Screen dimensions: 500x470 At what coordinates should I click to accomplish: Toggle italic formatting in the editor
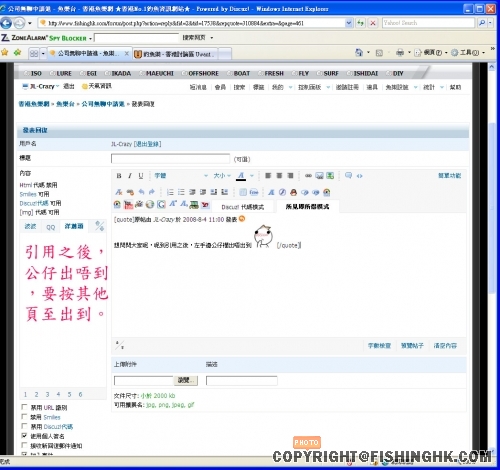(x=130, y=176)
